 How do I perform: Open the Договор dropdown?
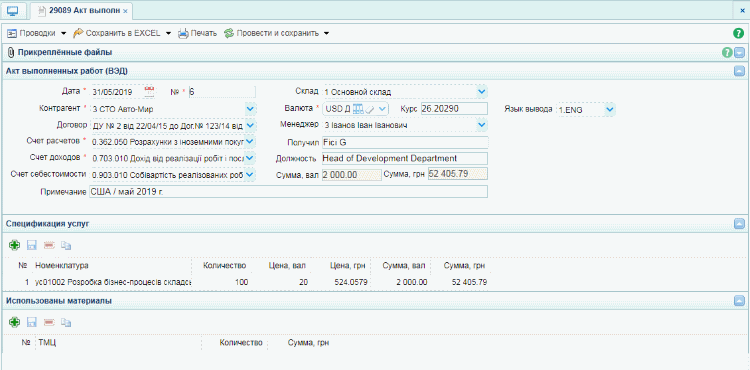[251, 126]
